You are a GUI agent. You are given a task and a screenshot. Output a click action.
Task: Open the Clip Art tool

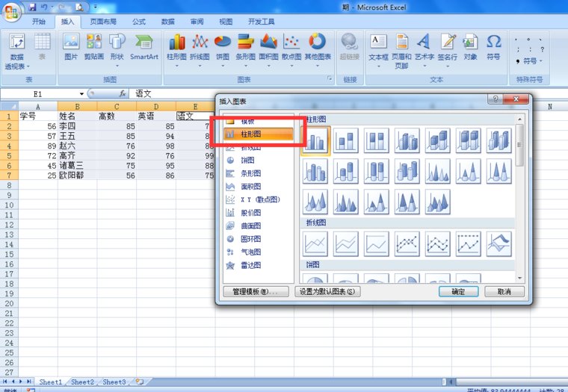pyautogui.click(x=94, y=46)
